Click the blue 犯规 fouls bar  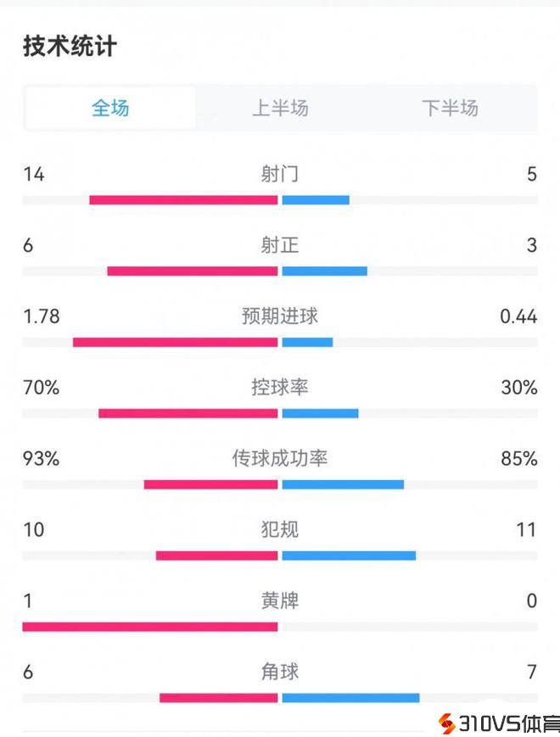click(349, 556)
